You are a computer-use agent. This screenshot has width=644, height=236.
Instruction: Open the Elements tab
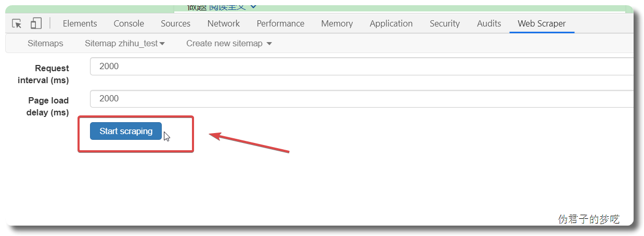(80, 23)
